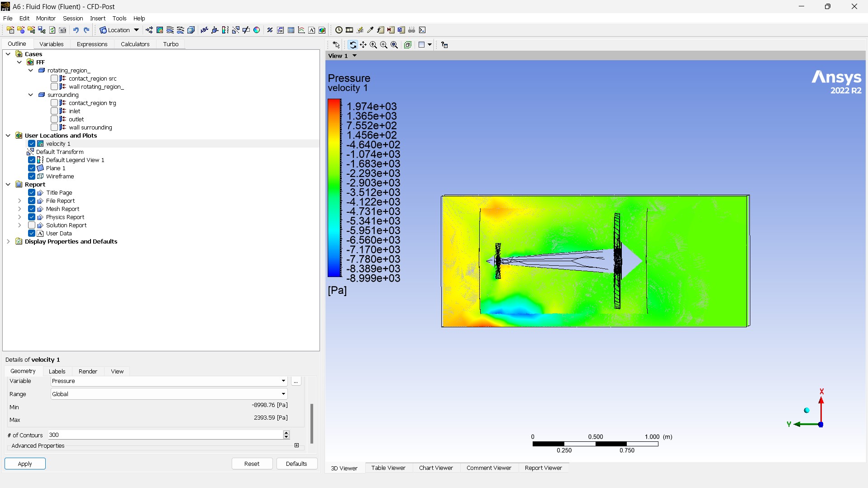The height and width of the screenshot is (488, 868).
Task: Enable Solution Report checkbox
Action: [x=32, y=225]
